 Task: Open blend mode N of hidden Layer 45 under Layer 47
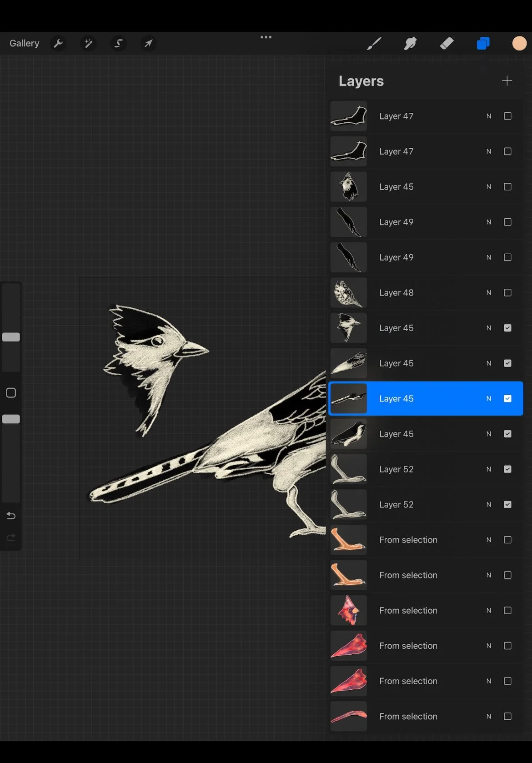pos(489,187)
